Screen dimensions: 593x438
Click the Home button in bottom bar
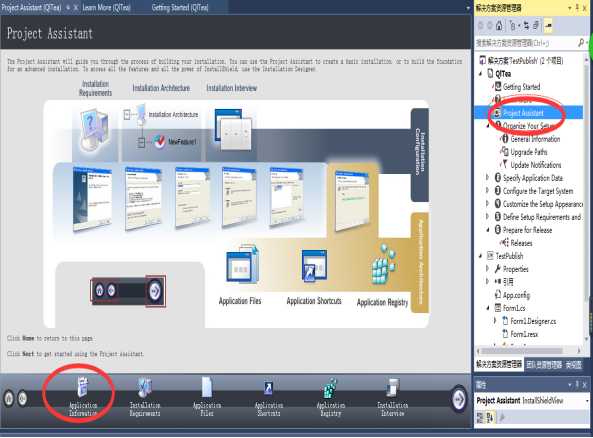point(9,398)
